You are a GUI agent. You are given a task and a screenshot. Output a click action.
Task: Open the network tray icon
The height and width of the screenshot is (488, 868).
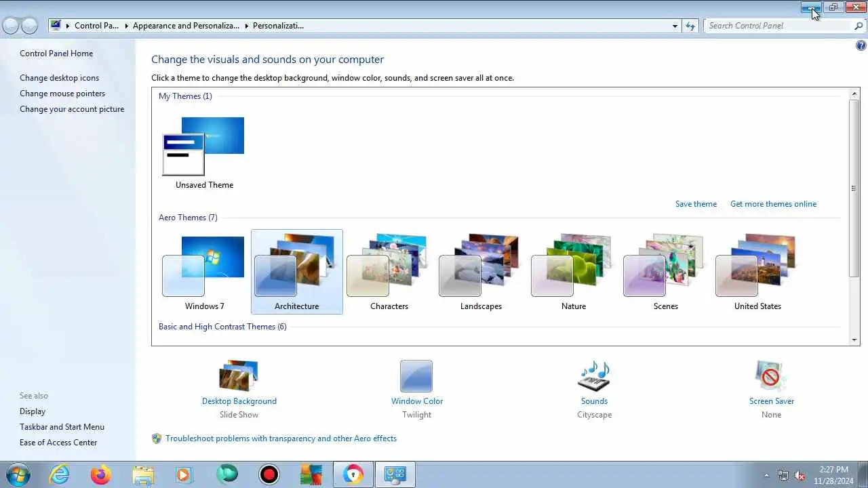783,475
